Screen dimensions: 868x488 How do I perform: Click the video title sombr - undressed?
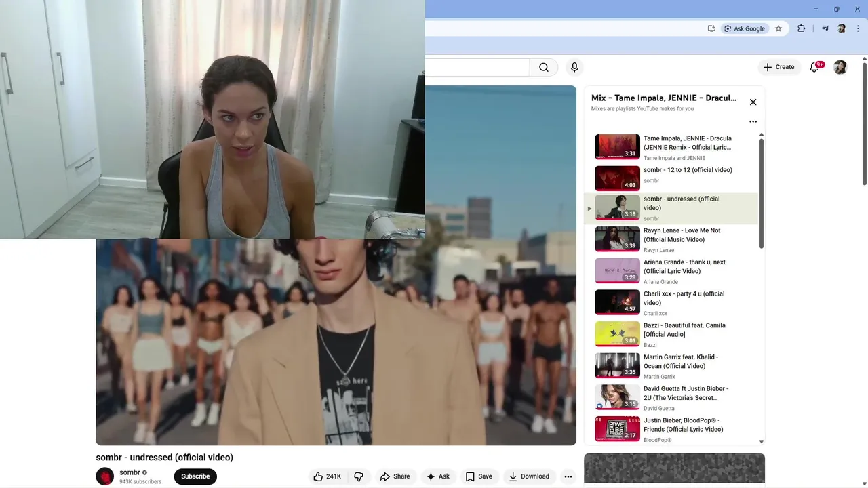pyautogui.click(x=164, y=457)
